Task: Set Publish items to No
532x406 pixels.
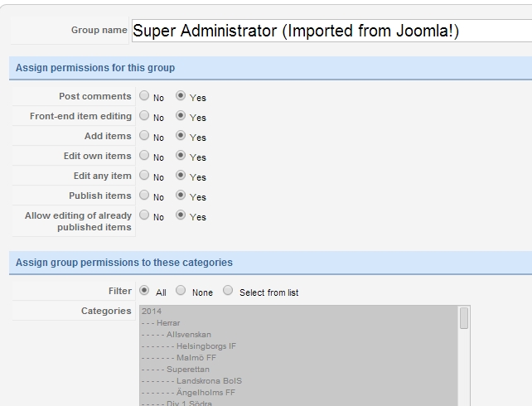Action: pyautogui.click(x=144, y=195)
